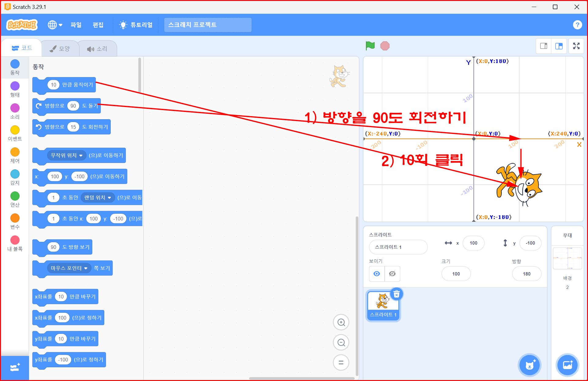The image size is (588, 381).
Task: Open the choose a sprite button
Action: click(529, 365)
